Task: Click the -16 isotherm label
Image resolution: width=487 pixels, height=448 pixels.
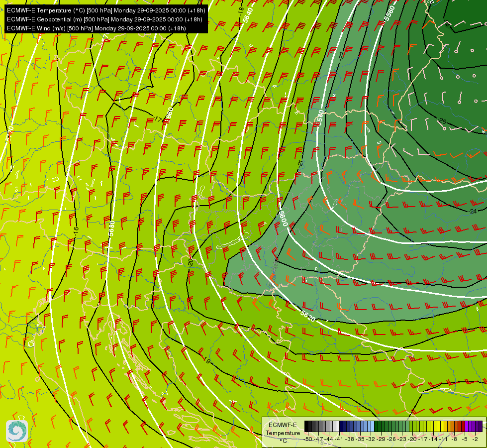Action: tap(76, 230)
